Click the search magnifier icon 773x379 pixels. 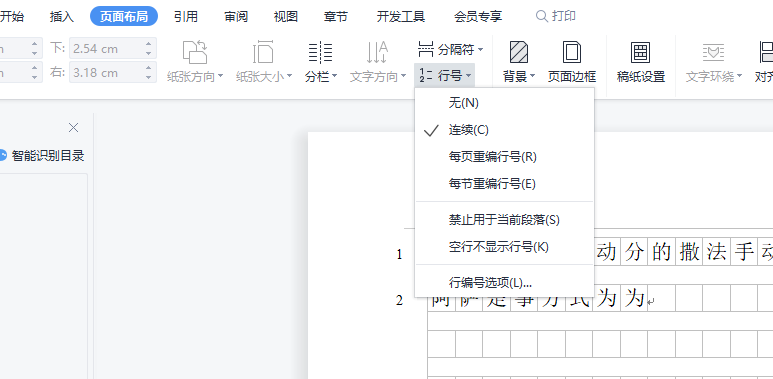tap(541, 16)
